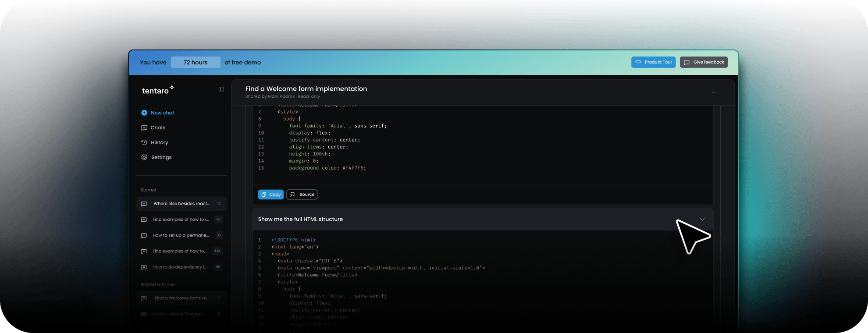The width and height of the screenshot is (868, 333).
Task: Click the Give feedback button
Action: click(704, 62)
